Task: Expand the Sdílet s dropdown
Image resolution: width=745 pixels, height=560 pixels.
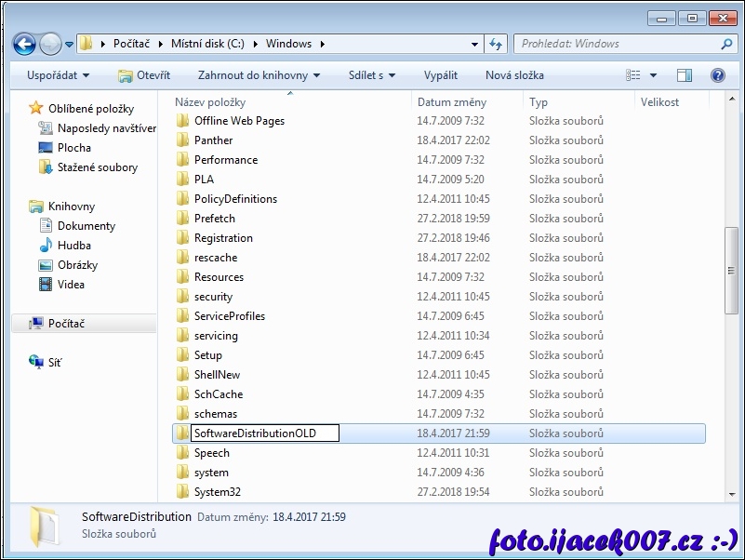Action: pos(371,75)
